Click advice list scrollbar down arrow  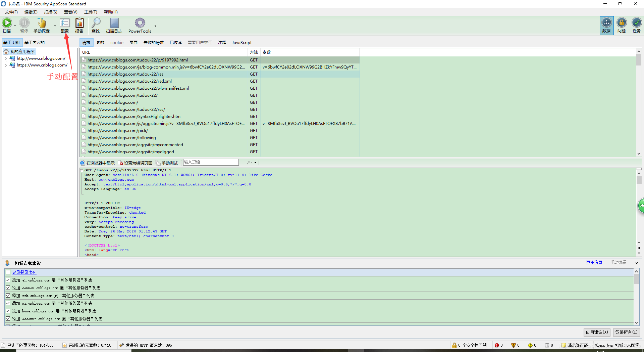point(636,322)
